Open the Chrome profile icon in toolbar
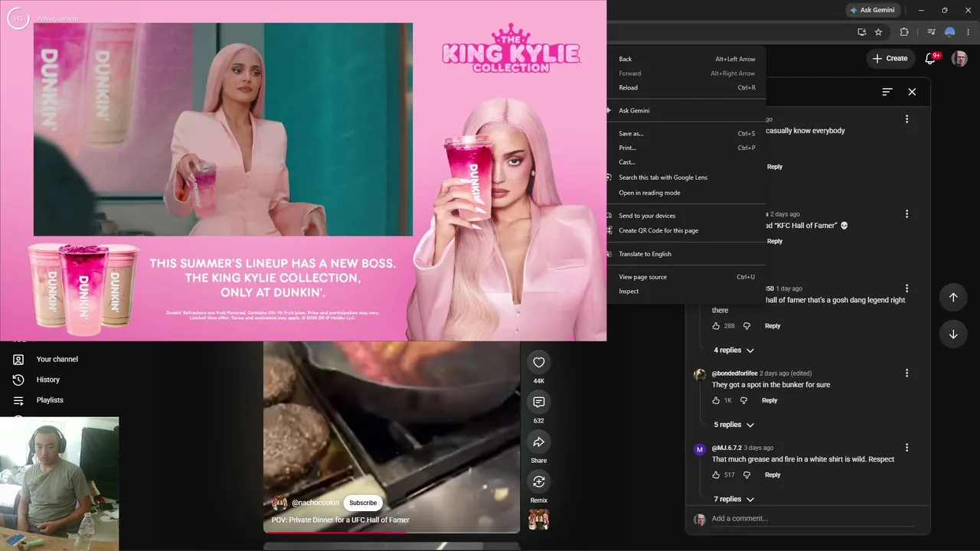The height and width of the screenshot is (551, 980). coord(950,32)
